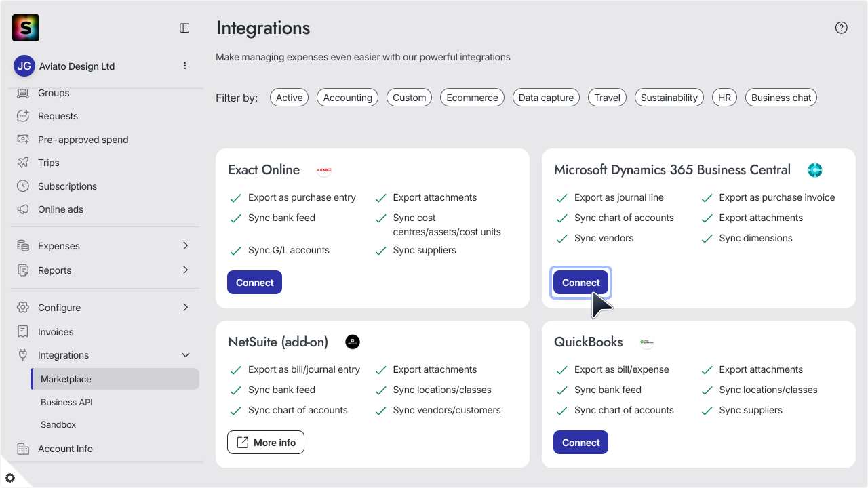Click the Groups sidebar icon
This screenshot has height=488, width=868.
pos(23,93)
